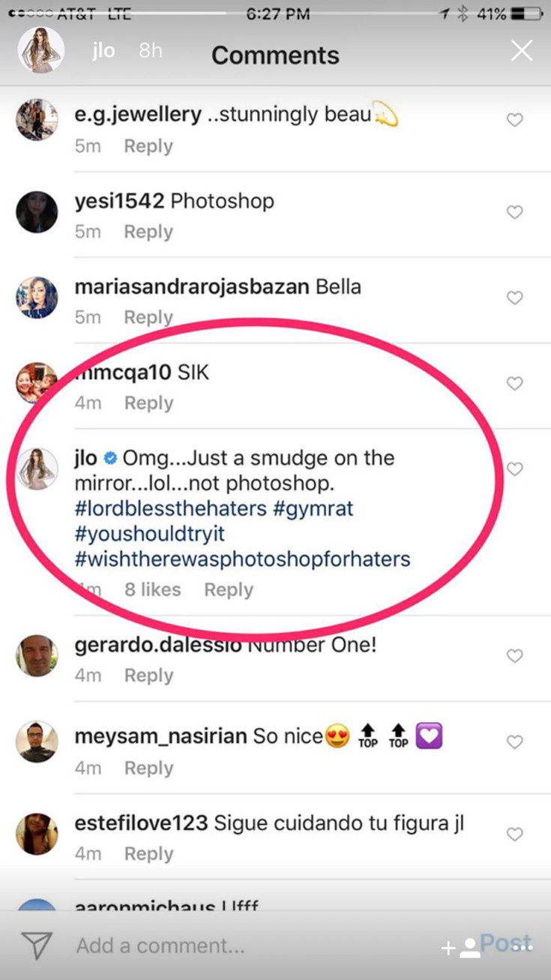The image size is (551, 980).
Task: Like yesi1542's Photoshop comment
Action: tap(514, 213)
